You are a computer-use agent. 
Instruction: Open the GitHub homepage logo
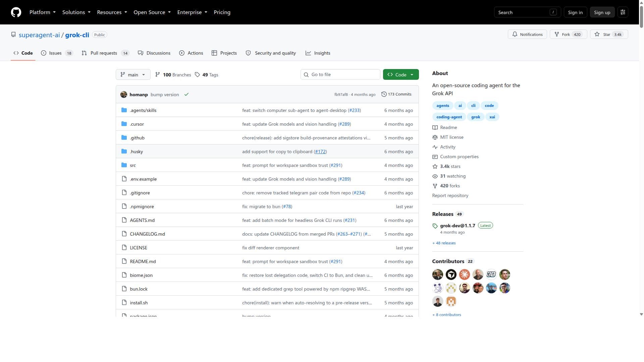coord(16,12)
